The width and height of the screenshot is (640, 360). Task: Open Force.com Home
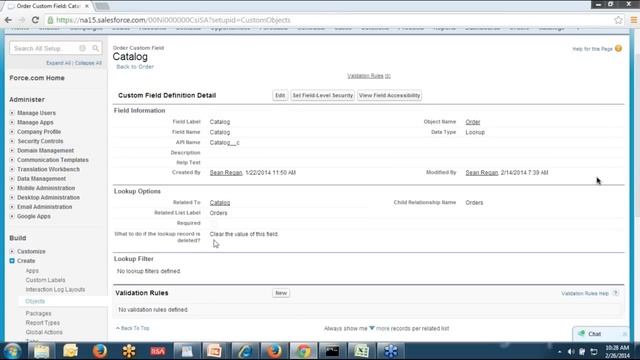37,78
